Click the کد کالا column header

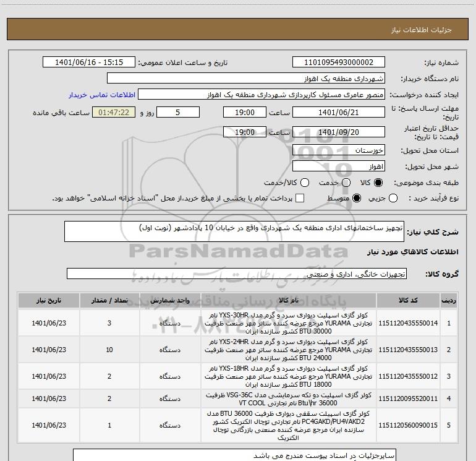(408, 300)
